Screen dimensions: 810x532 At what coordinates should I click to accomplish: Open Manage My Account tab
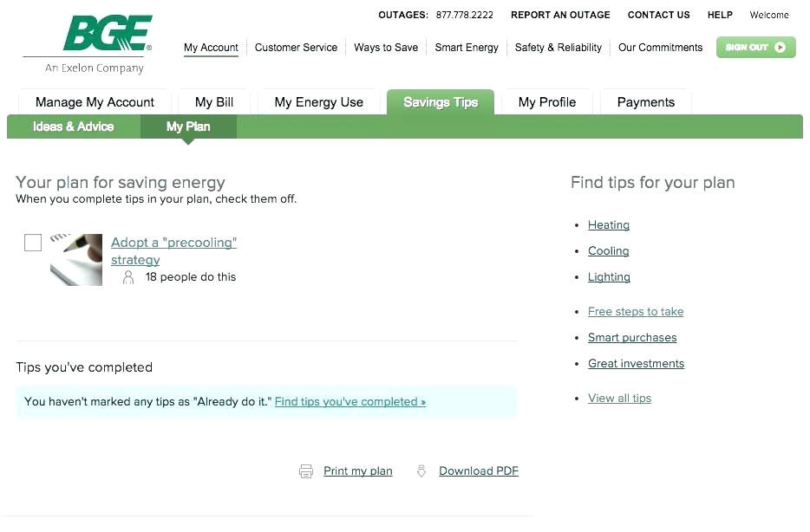[x=95, y=102]
